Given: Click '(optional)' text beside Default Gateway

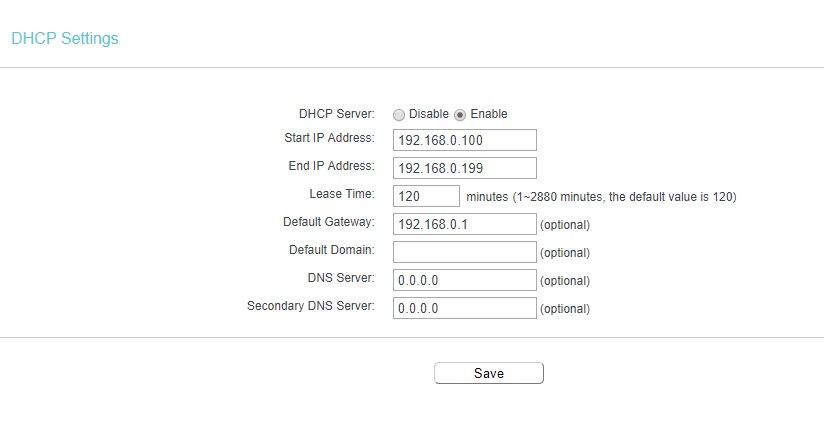Looking at the screenshot, I should tap(565, 225).
